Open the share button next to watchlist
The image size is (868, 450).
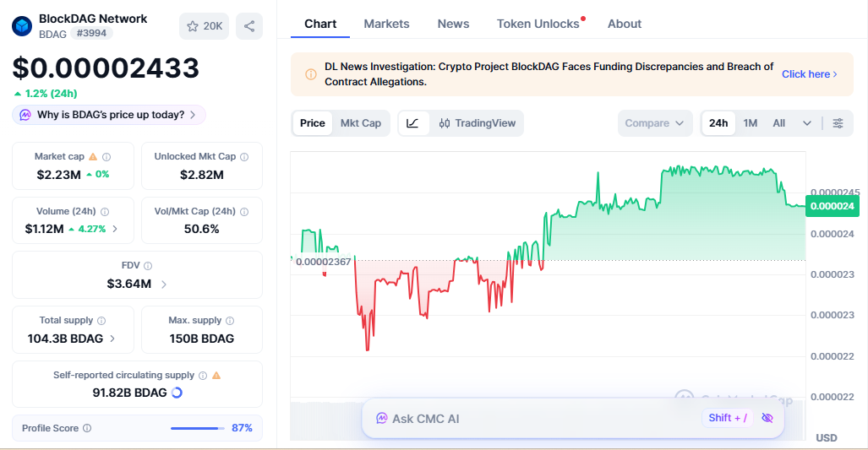(249, 26)
